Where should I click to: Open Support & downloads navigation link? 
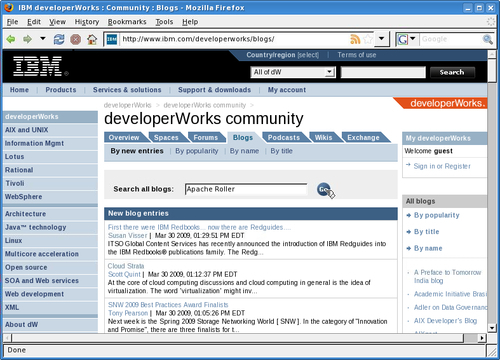tap(214, 90)
